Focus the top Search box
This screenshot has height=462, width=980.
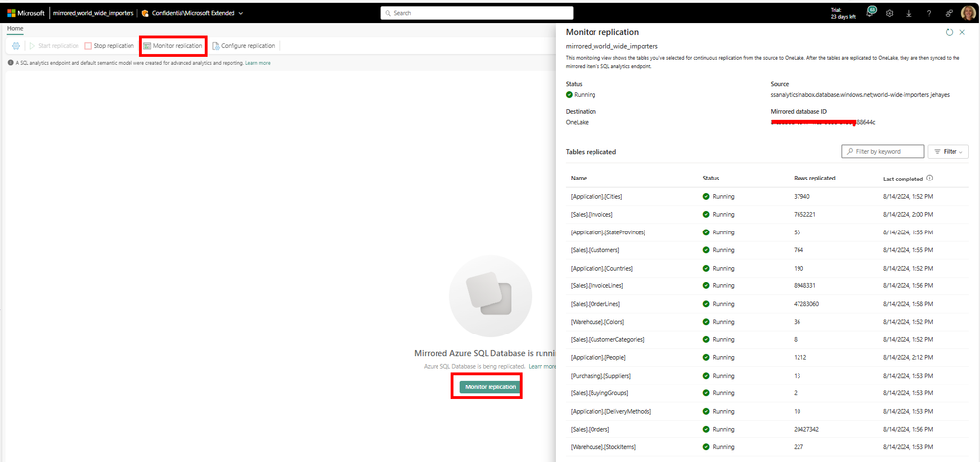476,13
